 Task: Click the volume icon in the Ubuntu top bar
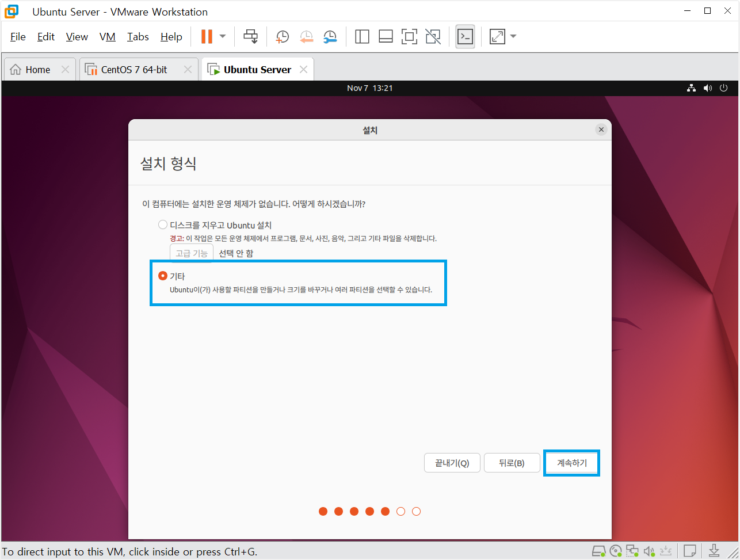(708, 88)
